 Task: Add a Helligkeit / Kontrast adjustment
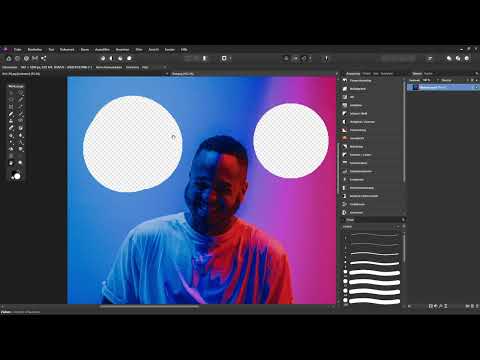tap(362, 122)
